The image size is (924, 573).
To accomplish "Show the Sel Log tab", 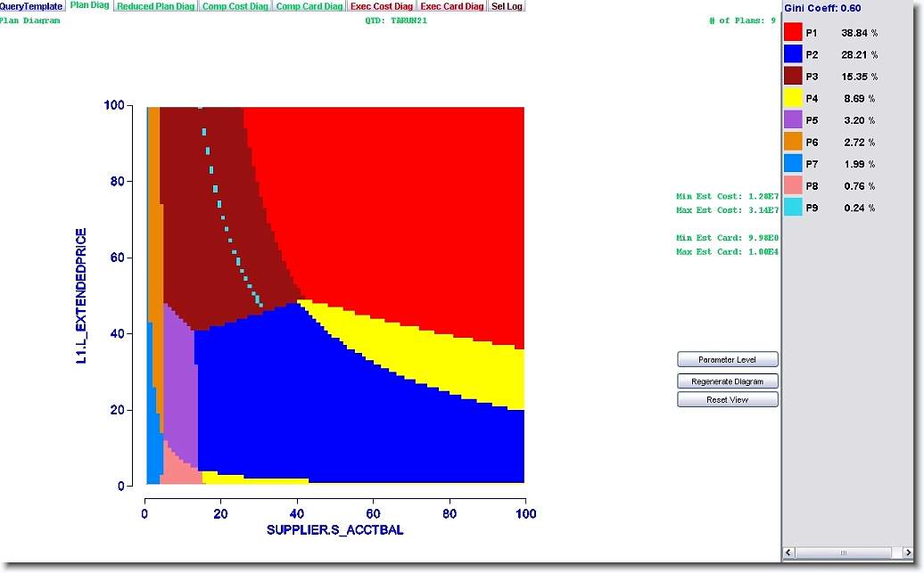I will [507, 6].
